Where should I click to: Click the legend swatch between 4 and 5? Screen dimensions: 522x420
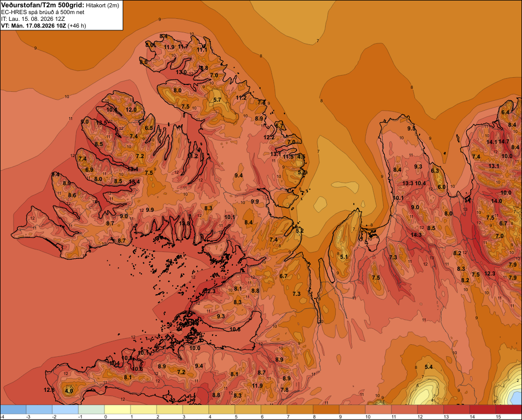pyautogui.click(x=222, y=410)
